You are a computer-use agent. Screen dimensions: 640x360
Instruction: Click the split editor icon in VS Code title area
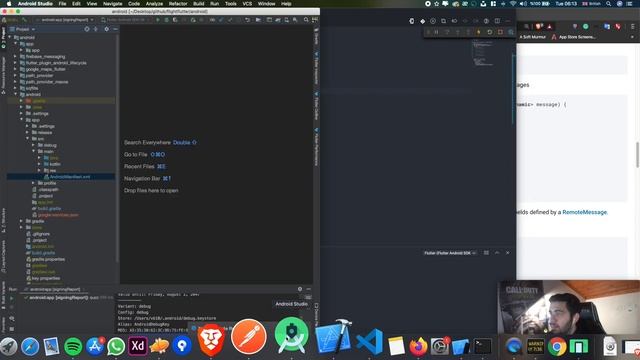(x=497, y=21)
